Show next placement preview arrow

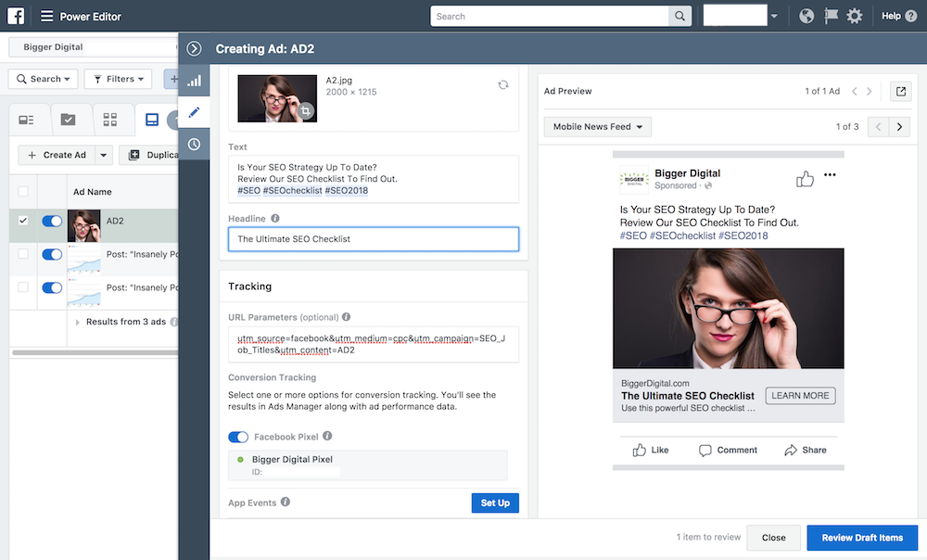pyautogui.click(x=899, y=126)
